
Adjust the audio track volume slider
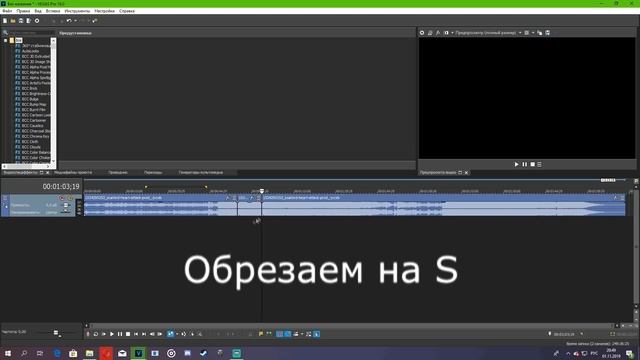pos(66,205)
